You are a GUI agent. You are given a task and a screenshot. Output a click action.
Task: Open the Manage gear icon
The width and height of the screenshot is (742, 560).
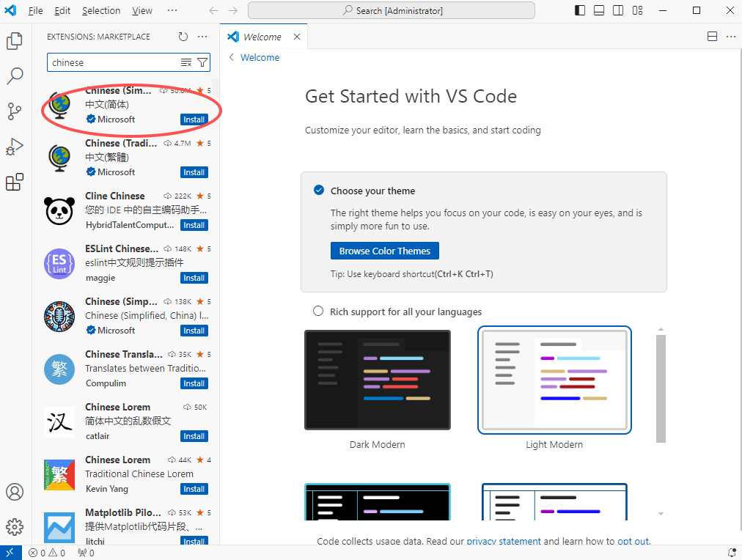pos(15,527)
